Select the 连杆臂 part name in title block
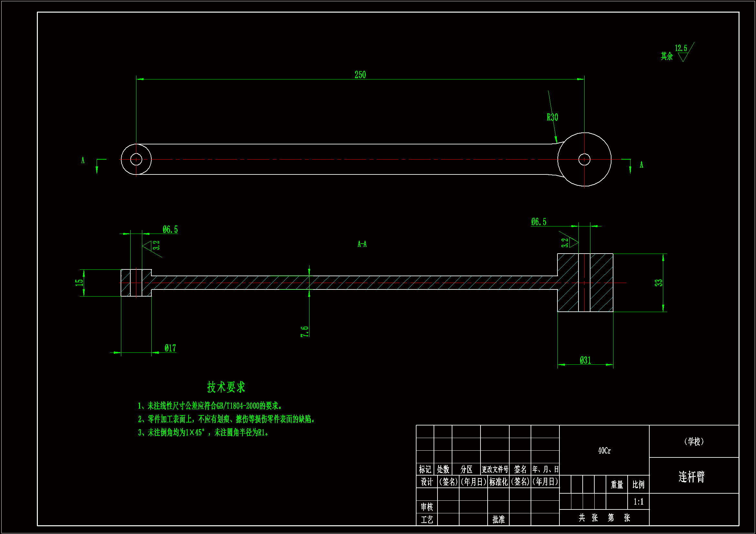The width and height of the screenshot is (756, 534). (x=691, y=476)
